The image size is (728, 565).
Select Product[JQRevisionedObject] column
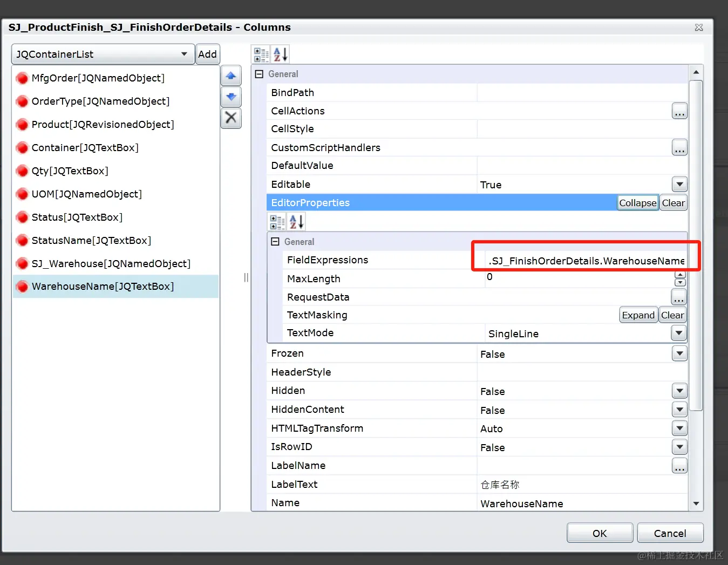click(115, 125)
